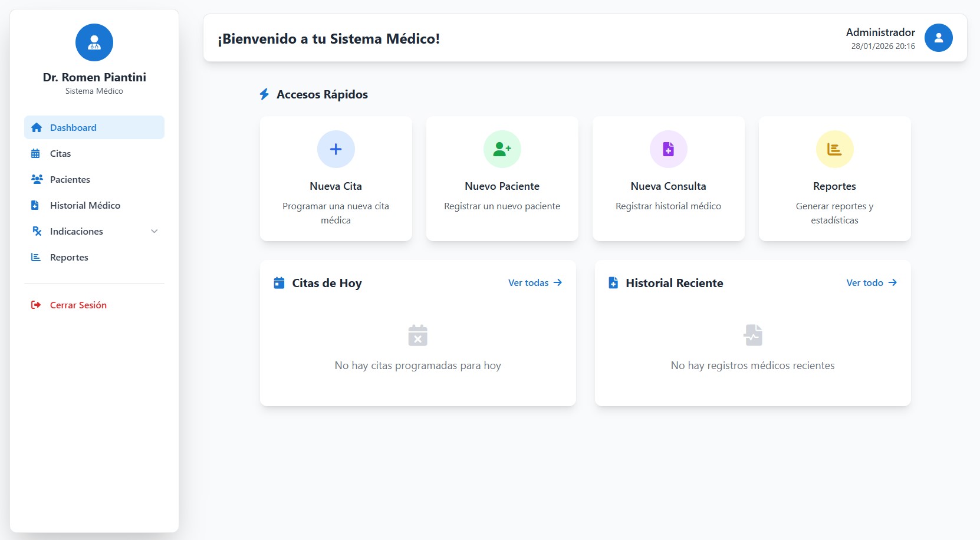Viewport: 980px width, 540px height.
Task: Open the Nueva Consulta quick access card
Action: point(669,179)
